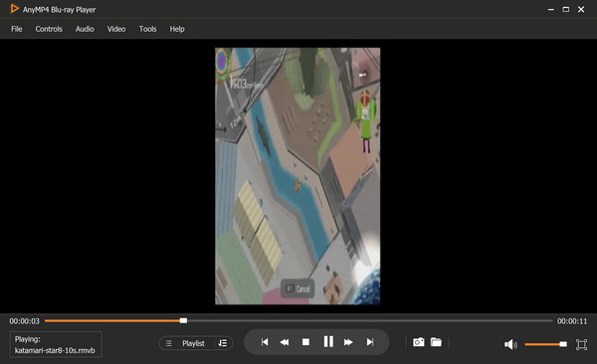Skip to the next item
Screen dimensions: 597x364
coord(370,342)
